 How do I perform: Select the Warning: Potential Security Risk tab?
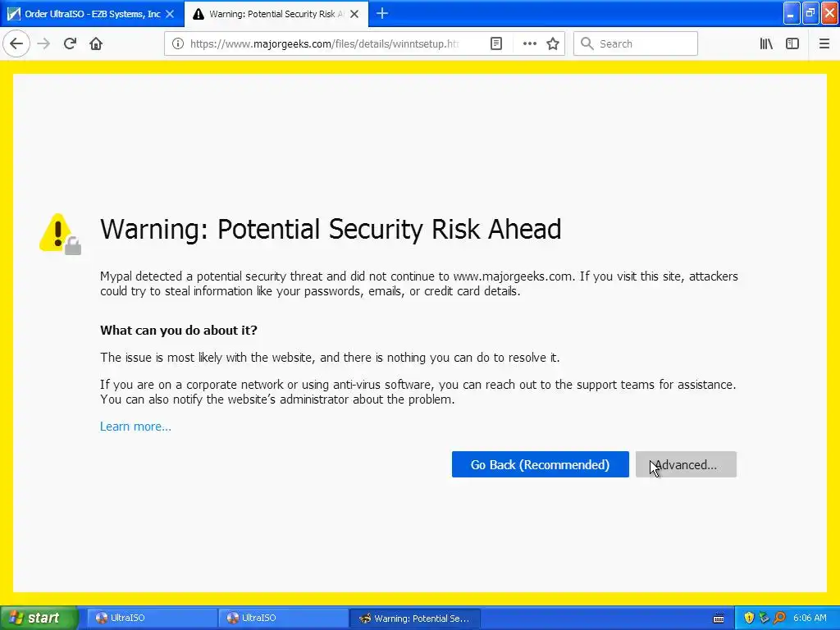coord(276,14)
